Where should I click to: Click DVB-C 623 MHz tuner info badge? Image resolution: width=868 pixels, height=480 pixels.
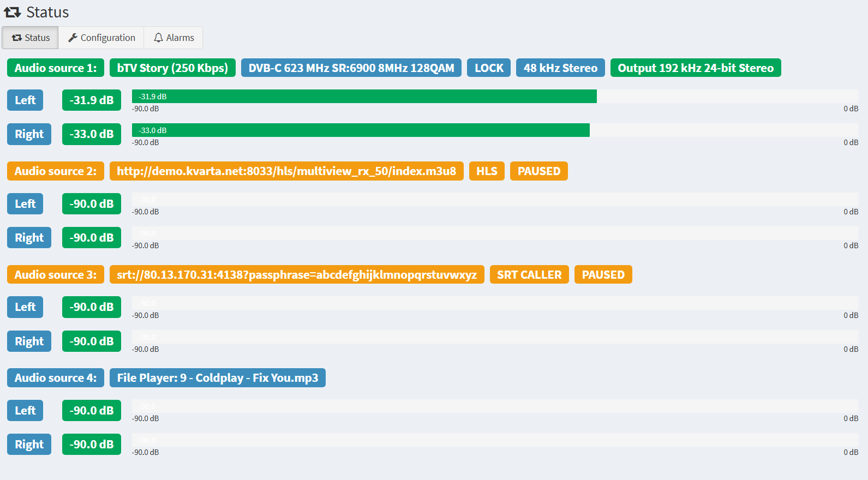[x=351, y=68]
